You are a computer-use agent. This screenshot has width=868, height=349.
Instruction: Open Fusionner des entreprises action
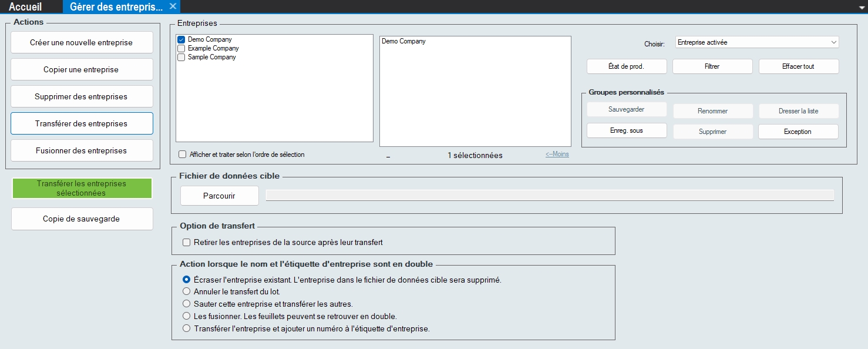(82, 150)
